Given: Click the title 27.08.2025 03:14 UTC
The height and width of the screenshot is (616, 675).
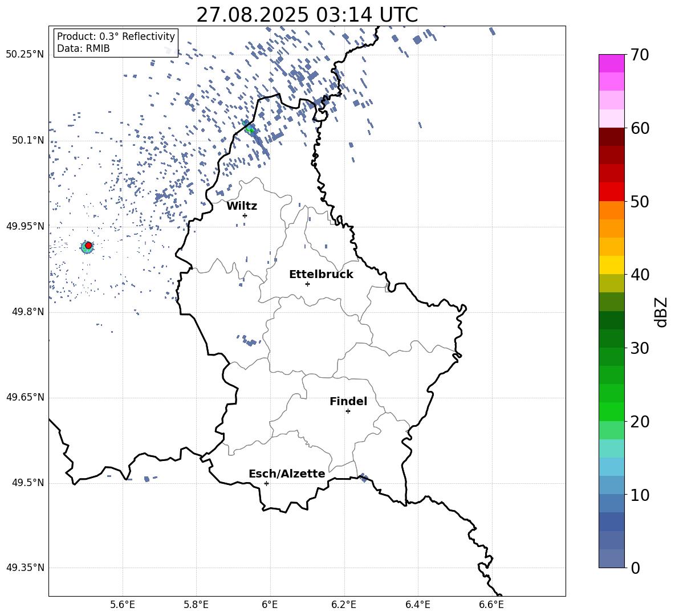Looking at the screenshot, I should [307, 15].
